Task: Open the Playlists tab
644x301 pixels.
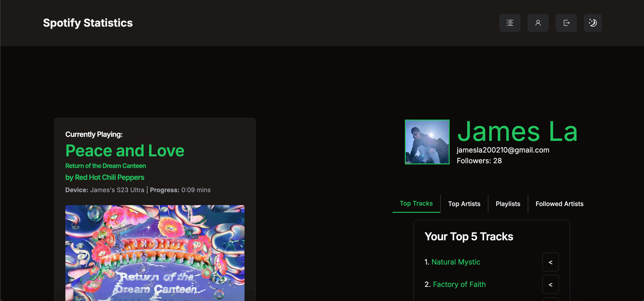Action: tap(508, 204)
